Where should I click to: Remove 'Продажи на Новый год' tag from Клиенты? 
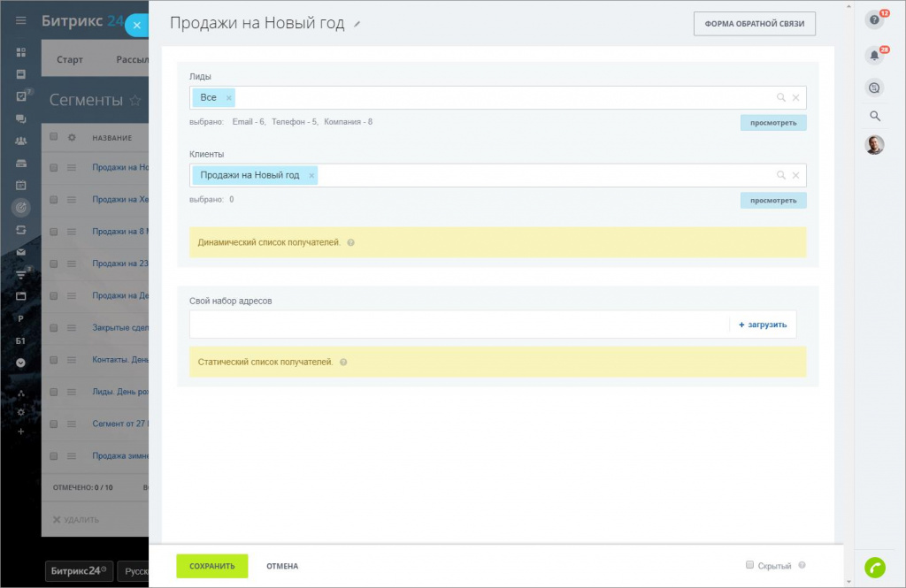pos(311,176)
